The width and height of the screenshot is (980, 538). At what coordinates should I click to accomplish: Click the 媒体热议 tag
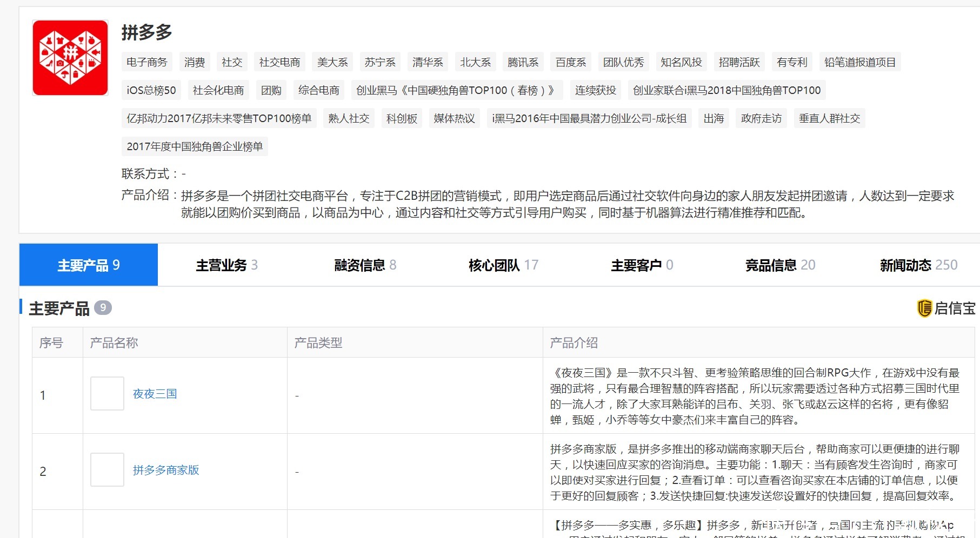pos(454,118)
